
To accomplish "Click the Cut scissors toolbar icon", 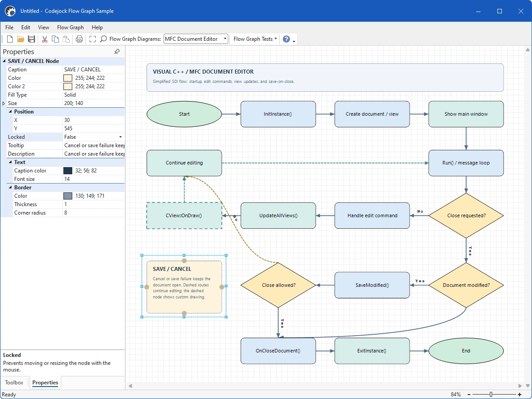I will (44, 39).
